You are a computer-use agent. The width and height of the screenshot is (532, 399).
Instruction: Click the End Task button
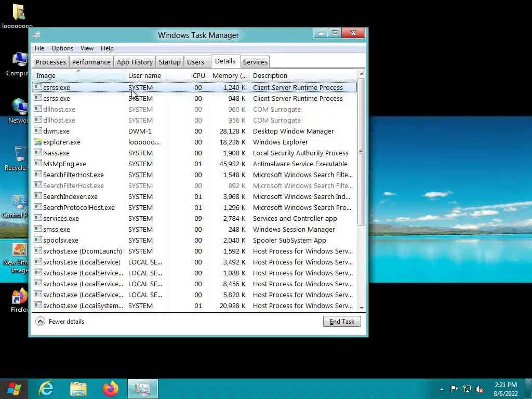tap(342, 321)
